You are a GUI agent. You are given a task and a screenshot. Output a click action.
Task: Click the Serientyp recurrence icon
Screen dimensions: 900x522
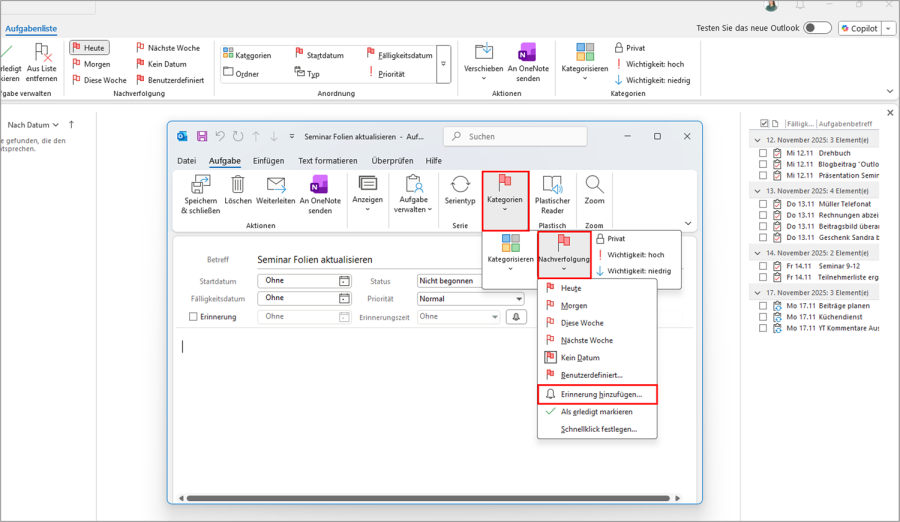tap(460, 184)
